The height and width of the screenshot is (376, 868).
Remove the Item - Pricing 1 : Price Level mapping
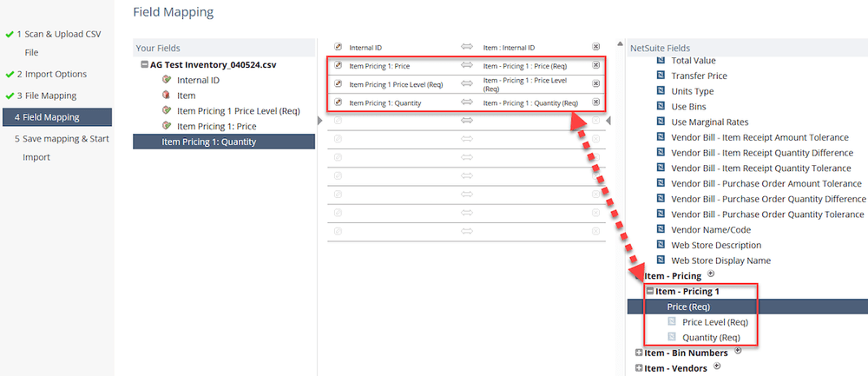click(595, 83)
